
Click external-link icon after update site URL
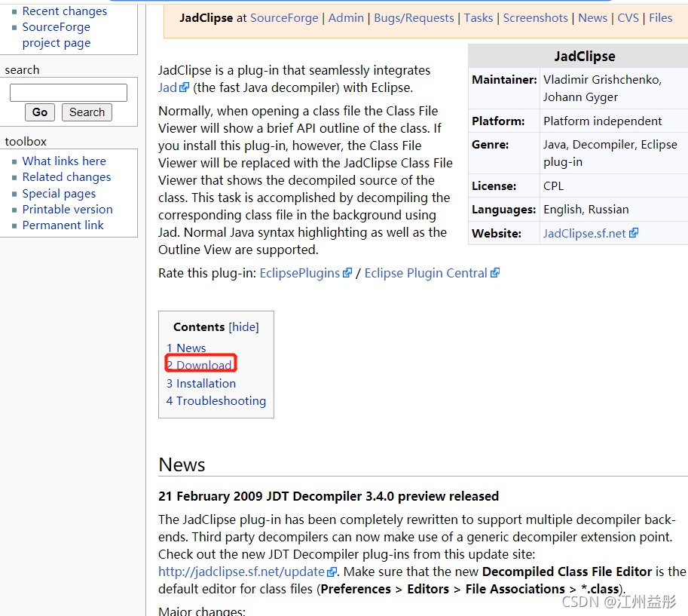pos(332,572)
